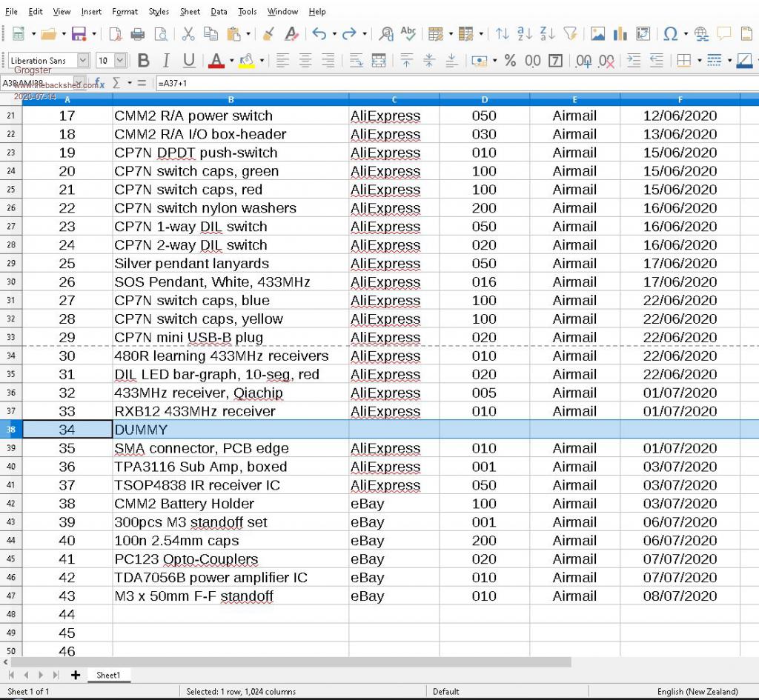Screen dimensions: 759x700
Task: Click the Sort icon
Action: point(502,34)
